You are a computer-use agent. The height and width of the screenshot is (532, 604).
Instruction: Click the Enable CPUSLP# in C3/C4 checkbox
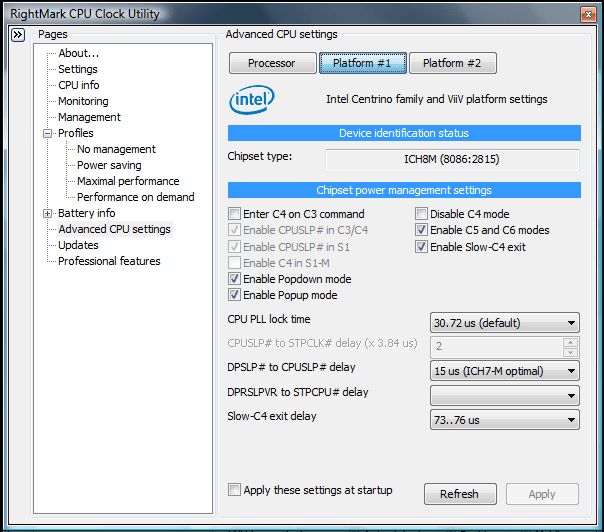point(234,230)
